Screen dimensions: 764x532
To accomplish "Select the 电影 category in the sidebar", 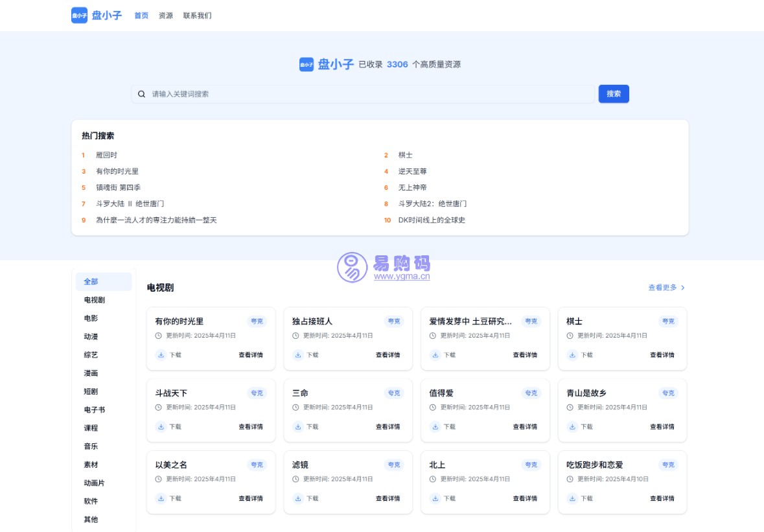I will click(x=91, y=318).
